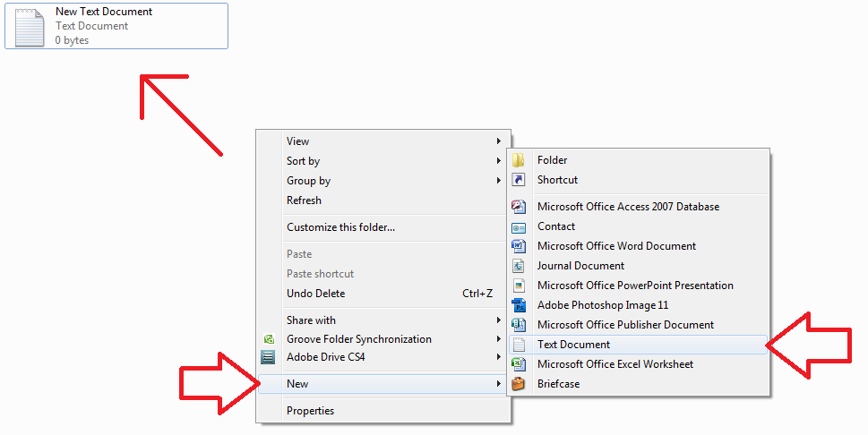Expand the View submenu arrow
The height and width of the screenshot is (435, 868).
tap(499, 141)
